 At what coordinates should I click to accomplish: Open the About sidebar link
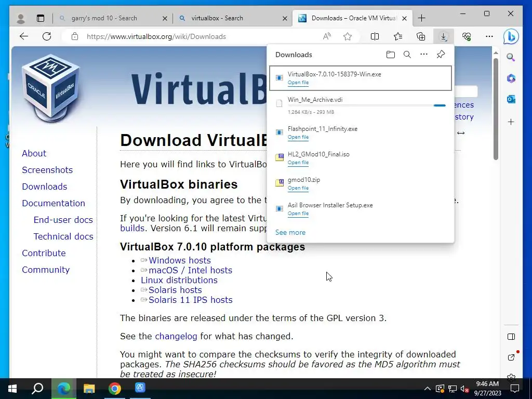coord(34,153)
